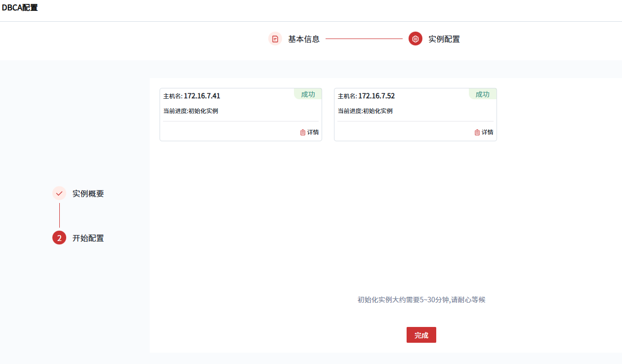Click the 实例概要 checkmark circle icon
The height and width of the screenshot is (364, 622).
59,194
